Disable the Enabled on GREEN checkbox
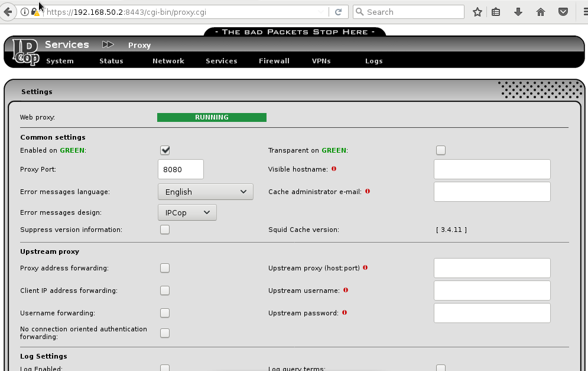This screenshot has height=371, width=588. [165, 150]
